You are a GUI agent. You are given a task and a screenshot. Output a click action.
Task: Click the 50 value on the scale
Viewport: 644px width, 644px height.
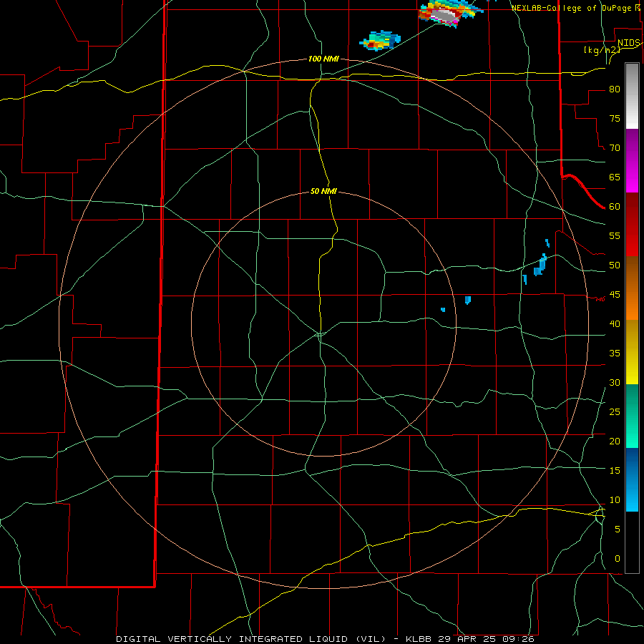click(615, 265)
